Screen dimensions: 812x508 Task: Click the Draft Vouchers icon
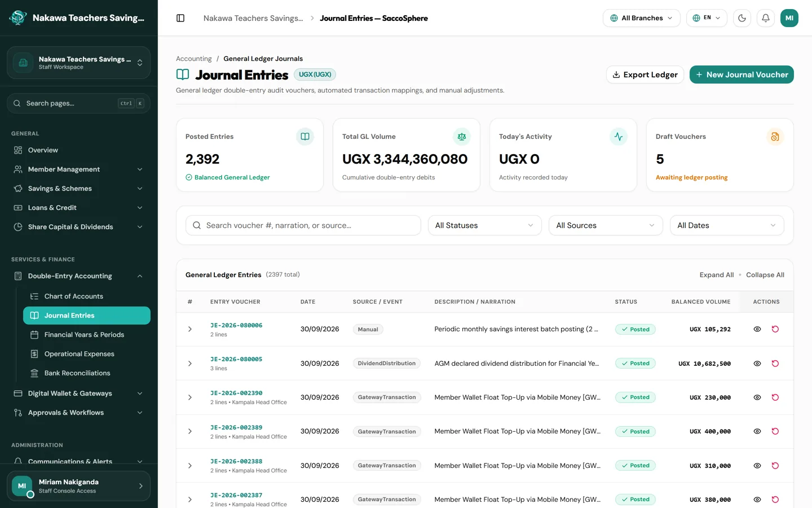(775, 137)
